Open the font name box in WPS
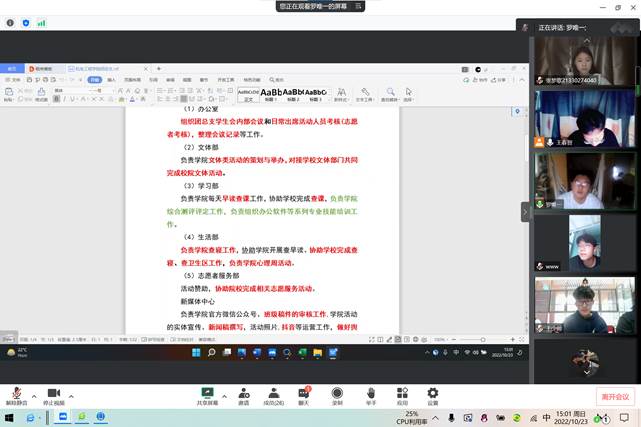Screen dimensions: 641x427 click(71, 90)
